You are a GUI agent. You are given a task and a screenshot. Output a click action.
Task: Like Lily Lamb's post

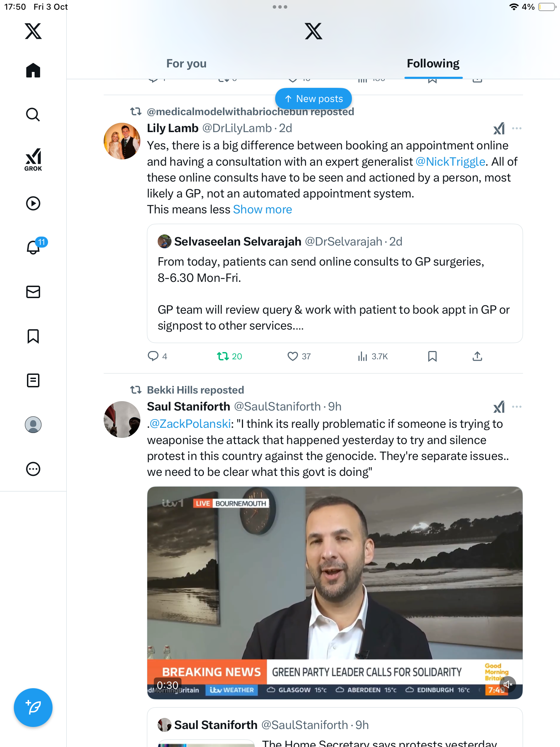293,356
